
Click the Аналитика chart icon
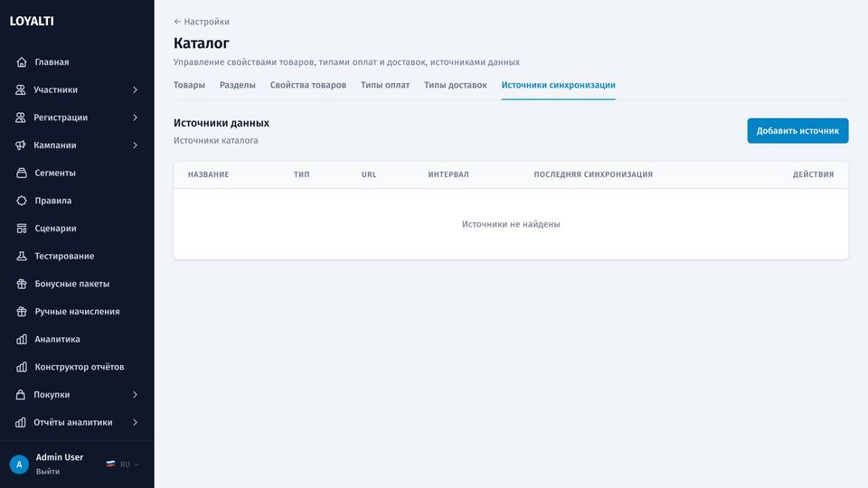22,339
